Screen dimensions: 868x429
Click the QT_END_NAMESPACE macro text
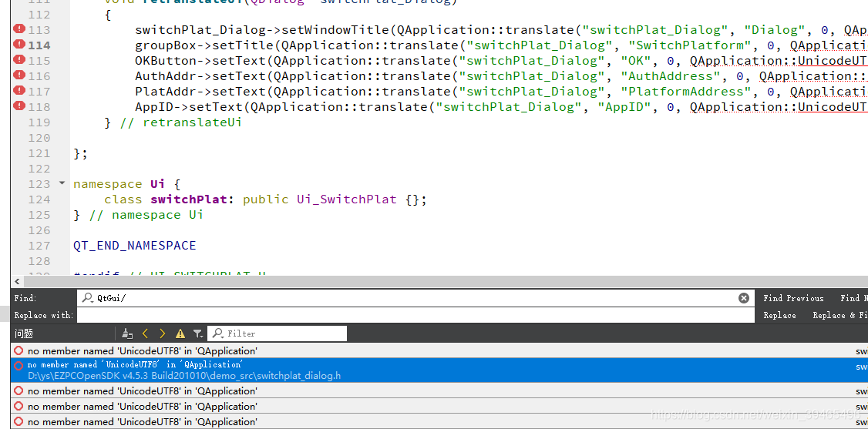[x=135, y=246]
